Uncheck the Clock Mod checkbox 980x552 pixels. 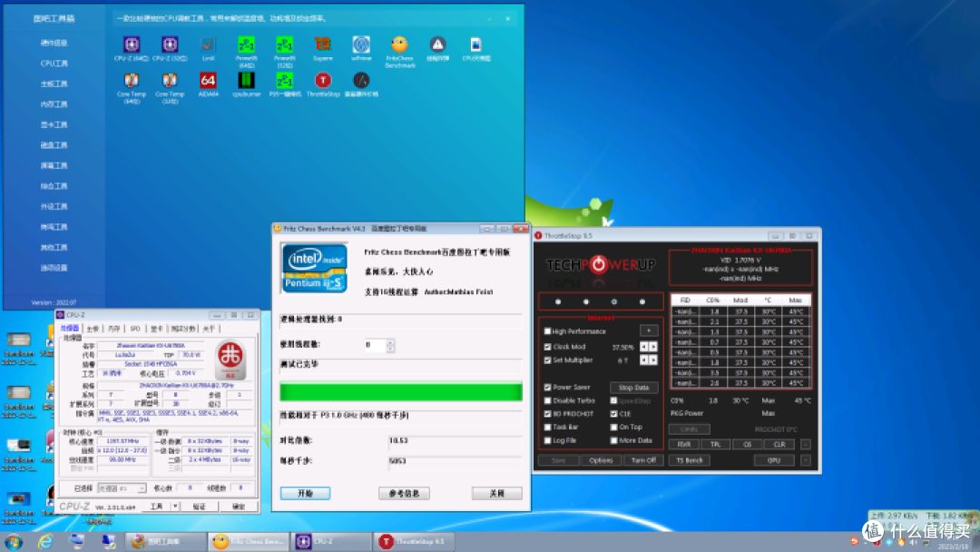(x=547, y=347)
